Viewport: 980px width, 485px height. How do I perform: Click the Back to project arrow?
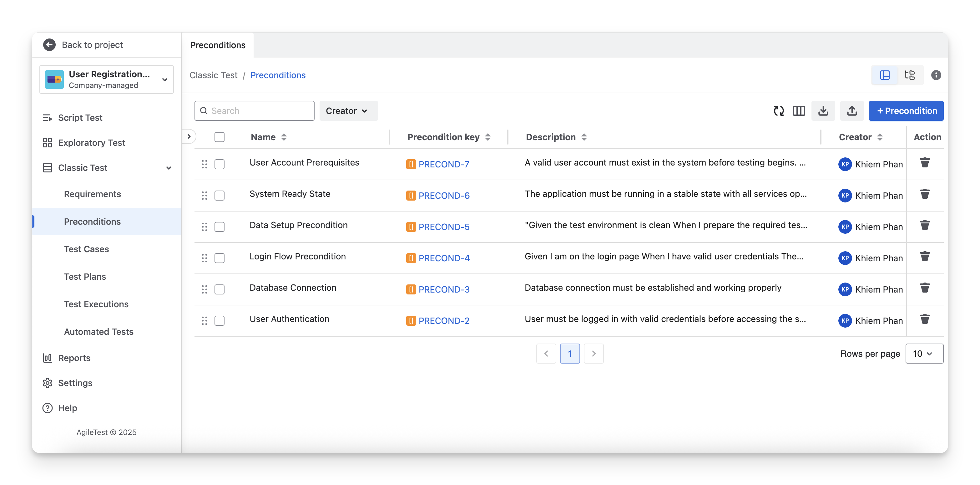(49, 45)
